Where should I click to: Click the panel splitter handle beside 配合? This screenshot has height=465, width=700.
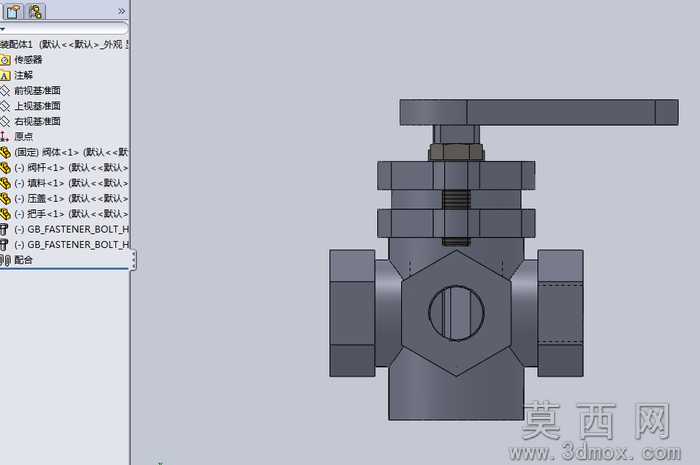point(133,260)
